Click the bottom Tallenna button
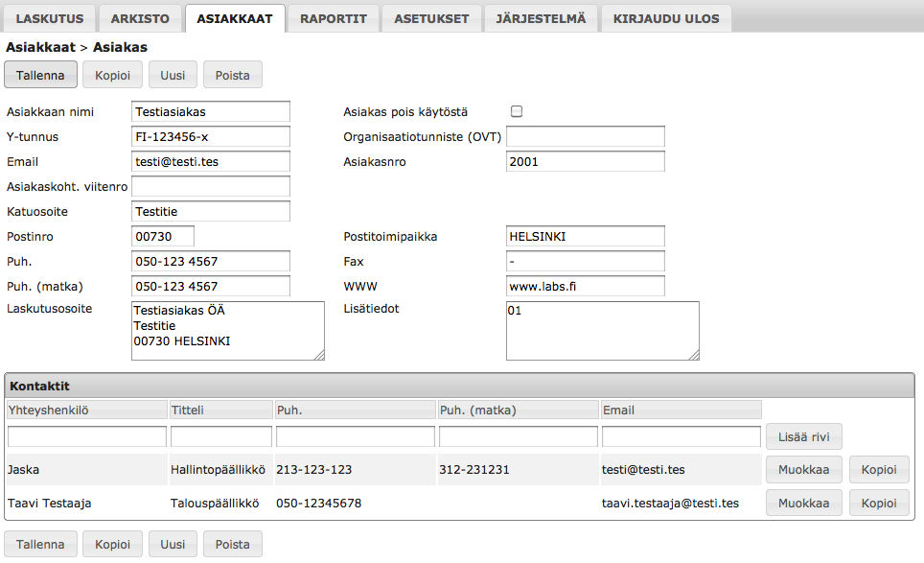Viewport: 924px width, 563px height. [40, 543]
